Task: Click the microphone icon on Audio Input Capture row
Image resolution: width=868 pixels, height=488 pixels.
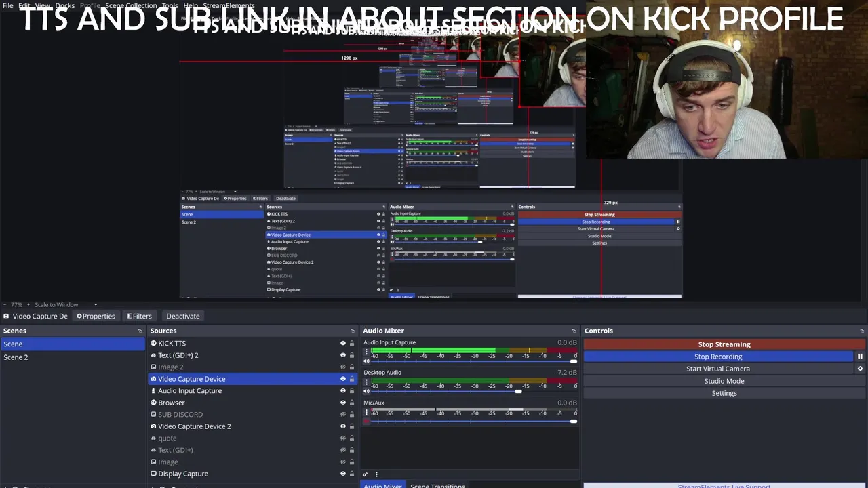Action: (x=153, y=391)
